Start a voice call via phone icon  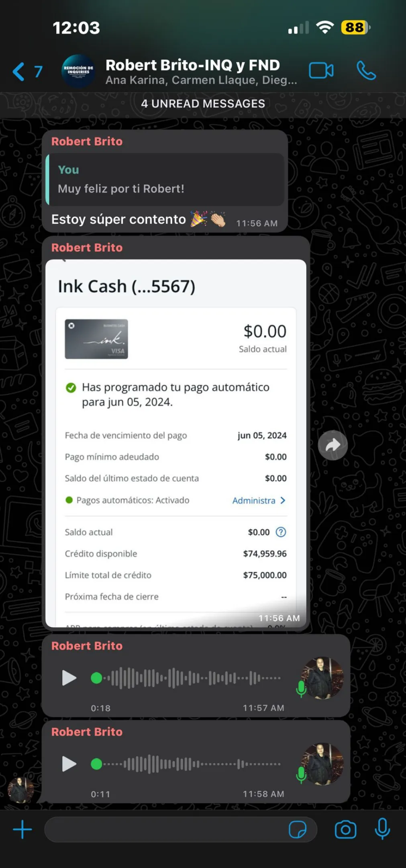[366, 71]
